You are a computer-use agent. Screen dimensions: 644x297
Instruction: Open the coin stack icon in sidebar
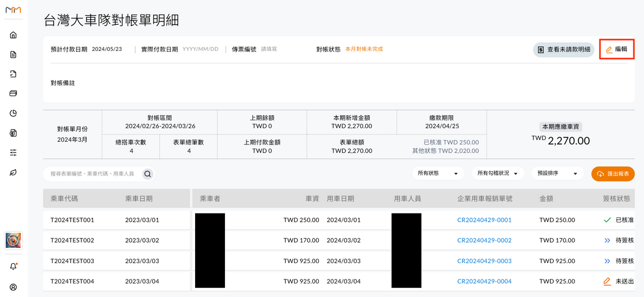pyautogui.click(x=13, y=133)
